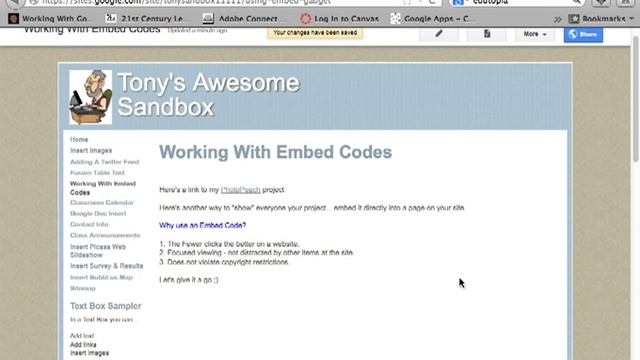Image resolution: width=640 pixels, height=360 pixels.
Task: Click the browser search field
Action: [518, 2]
